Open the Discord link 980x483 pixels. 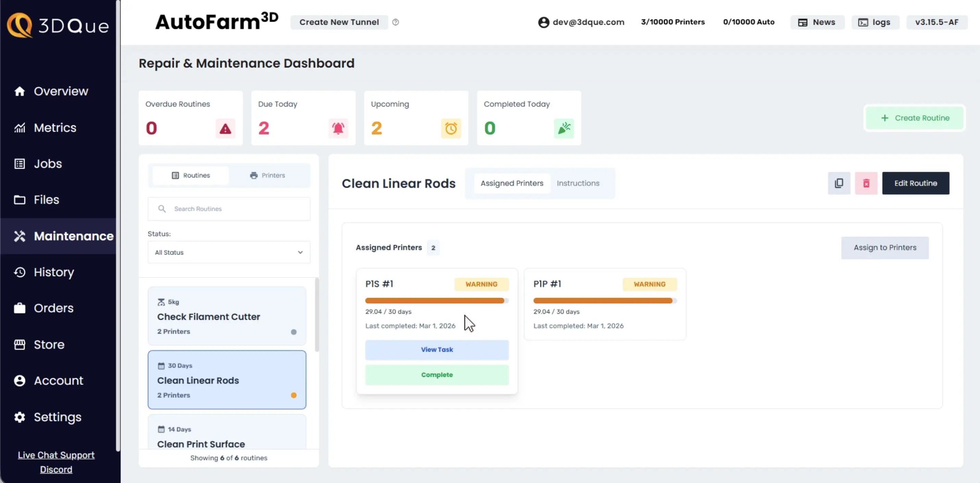(x=56, y=469)
